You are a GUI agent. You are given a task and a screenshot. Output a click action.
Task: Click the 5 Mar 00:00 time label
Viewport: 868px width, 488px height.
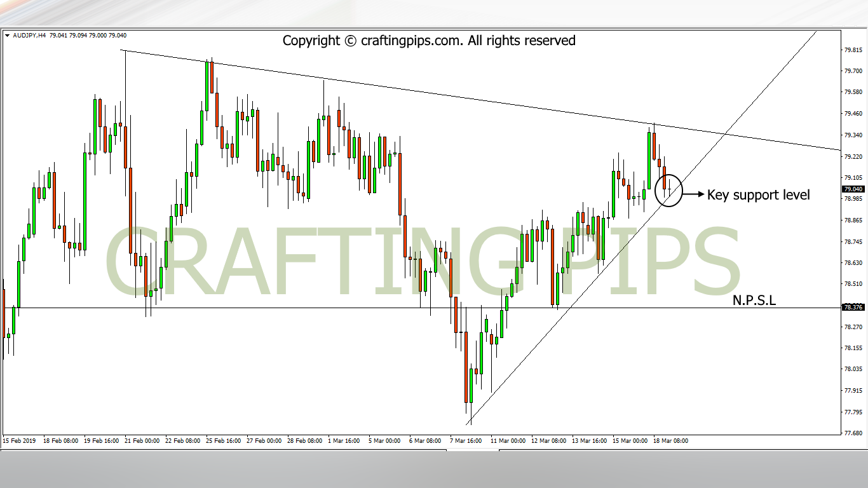[386, 440]
